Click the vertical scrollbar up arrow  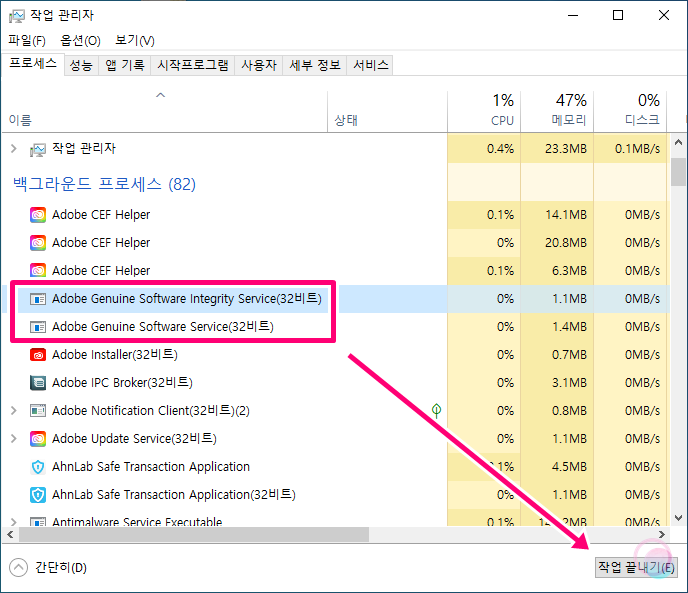point(678,142)
